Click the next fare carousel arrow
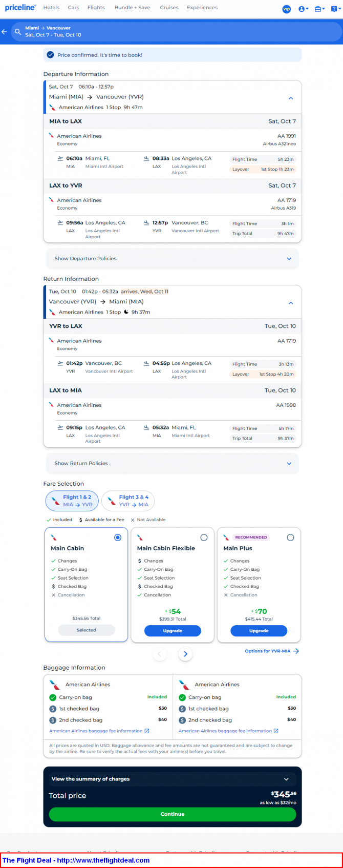 point(185,654)
